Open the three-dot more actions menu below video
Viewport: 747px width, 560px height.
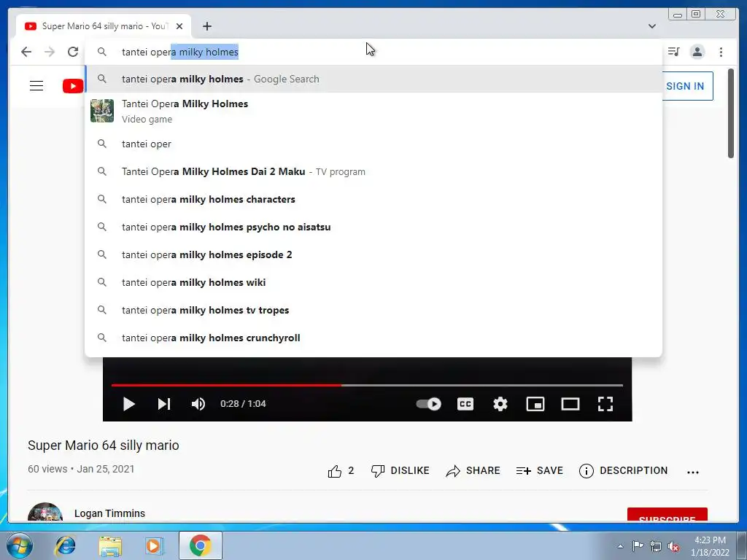pos(693,472)
